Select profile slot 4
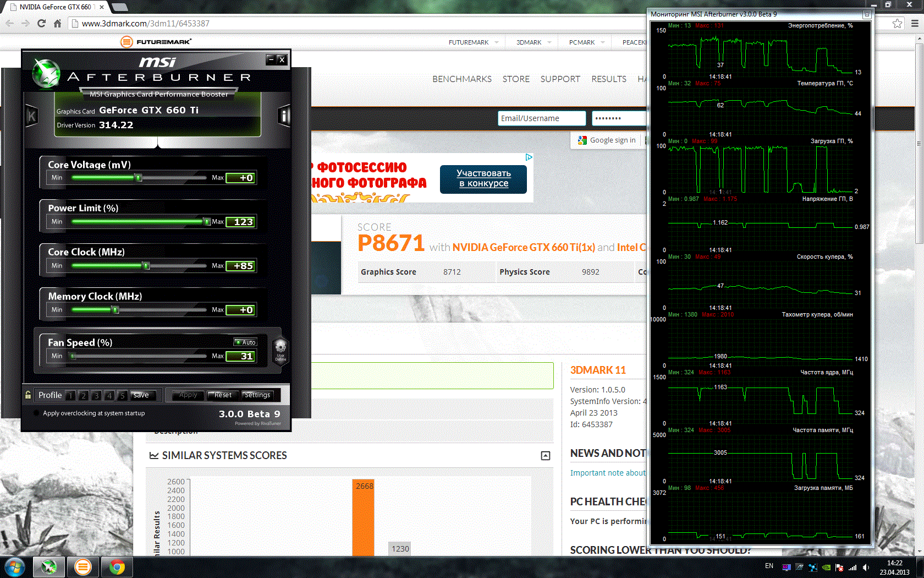Viewport: 924px width, 578px height. pos(109,395)
